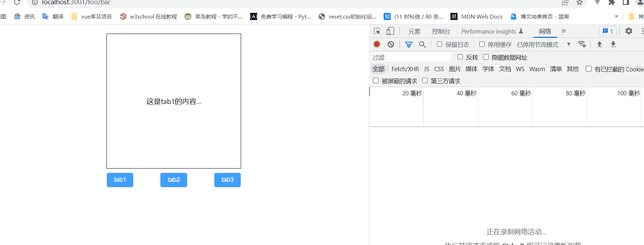Bookmark this page with the star icon
Screen dimensions: 644x245
(580, 2)
